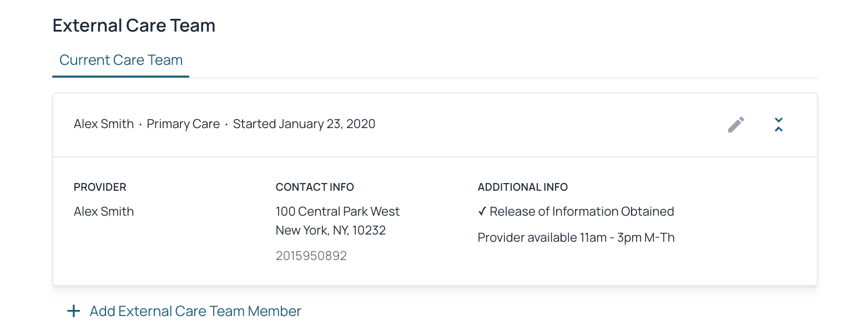
Task: Open the Current Care Team tab
Action: coord(121,60)
